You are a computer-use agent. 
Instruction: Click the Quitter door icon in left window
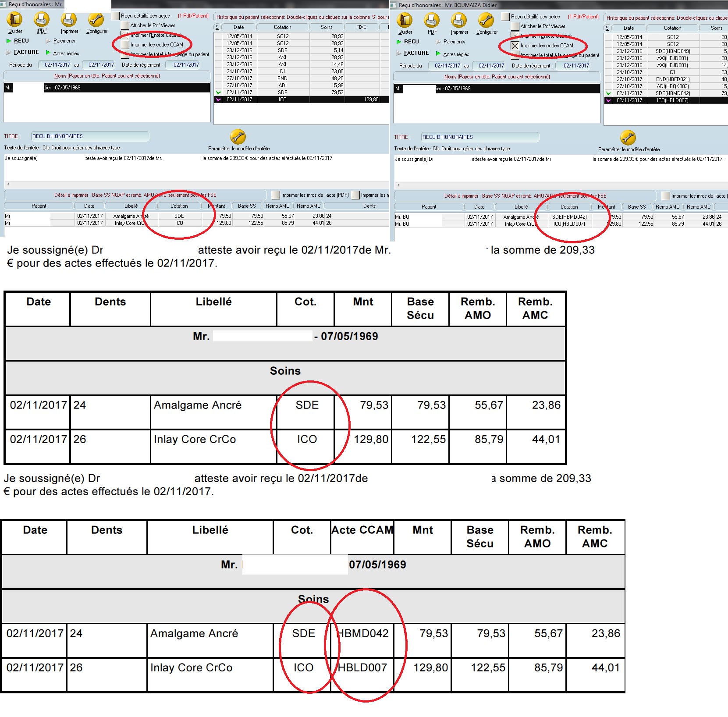click(15, 20)
